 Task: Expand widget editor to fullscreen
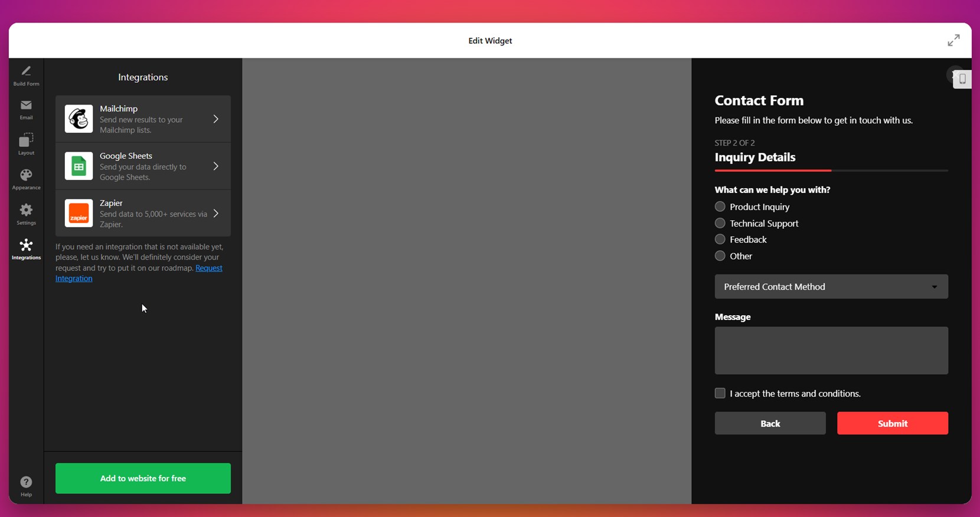[x=953, y=40]
